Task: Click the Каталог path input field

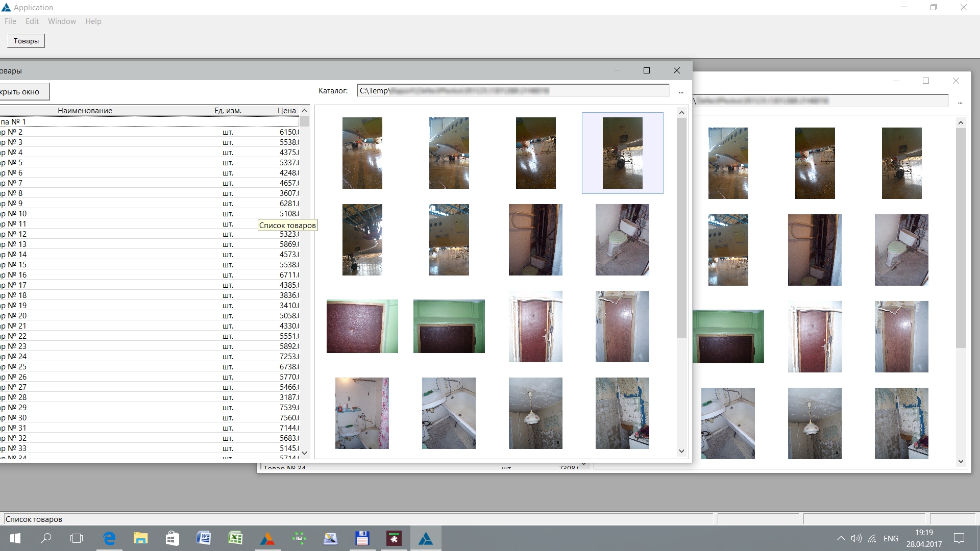Action: click(x=513, y=91)
